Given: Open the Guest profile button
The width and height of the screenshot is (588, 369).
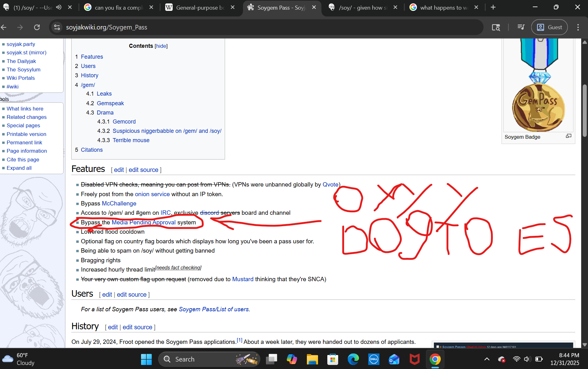Looking at the screenshot, I should pyautogui.click(x=549, y=27).
